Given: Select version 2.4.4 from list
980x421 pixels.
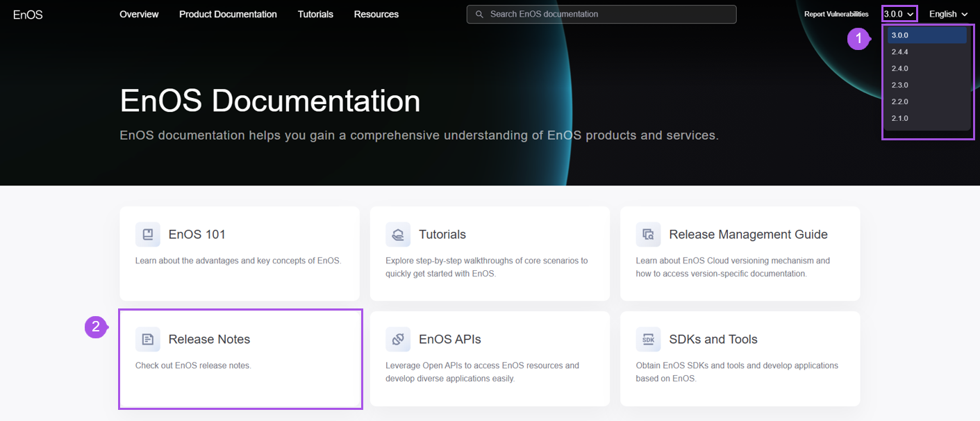Looking at the screenshot, I should 900,52.
